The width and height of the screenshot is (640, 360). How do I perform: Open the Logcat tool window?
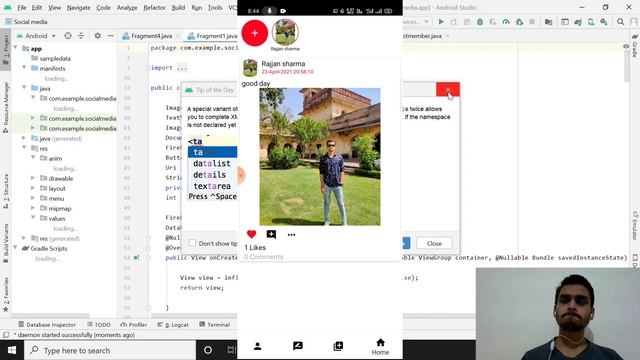[173, 324]
